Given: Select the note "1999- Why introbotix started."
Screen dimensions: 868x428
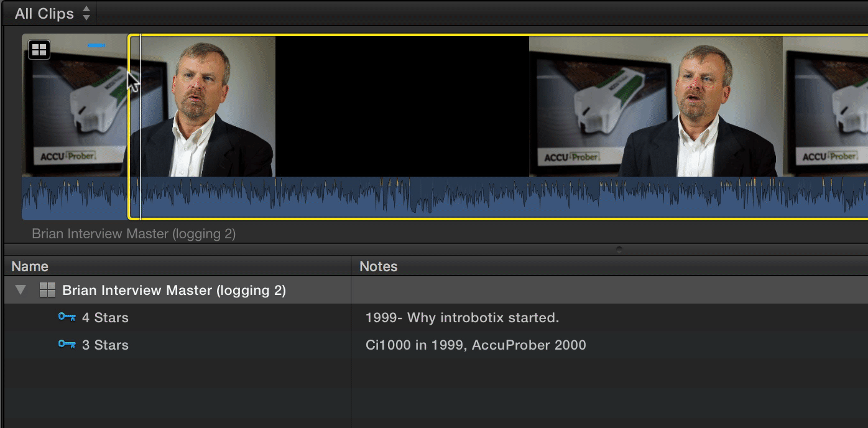Looking at the screenshot, I should (x=463, y=317).
